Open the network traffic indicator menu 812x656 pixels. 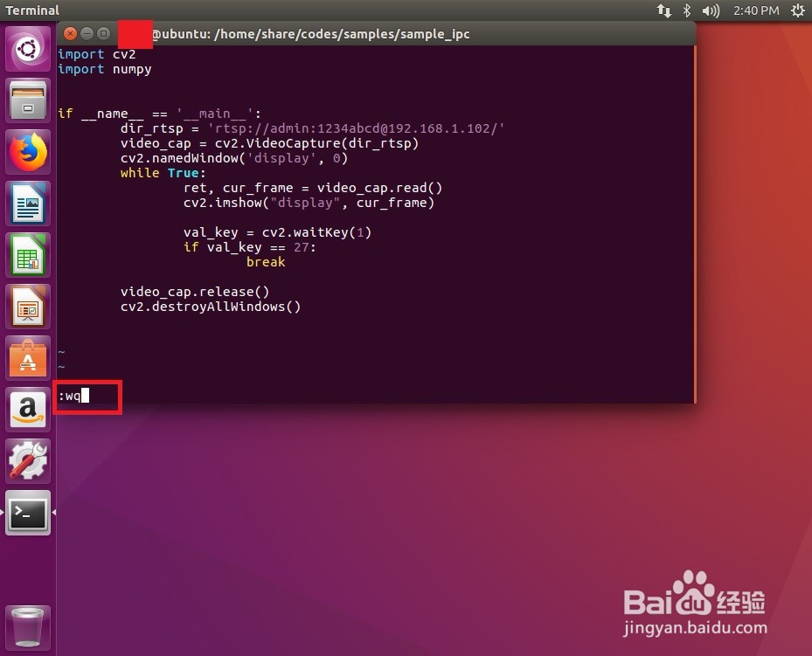[665, 10]
